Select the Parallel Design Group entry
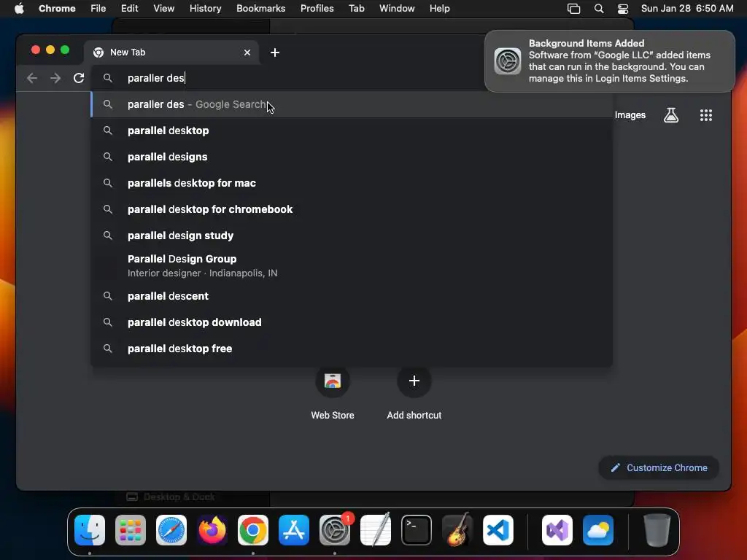 (352, 265)
